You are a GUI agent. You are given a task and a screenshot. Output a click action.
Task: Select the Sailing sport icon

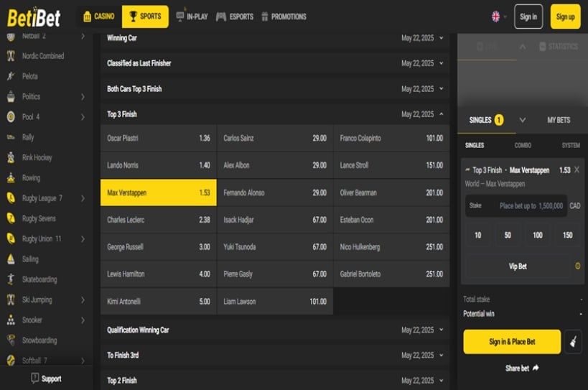pyautogui.click(x=11, y=259)
